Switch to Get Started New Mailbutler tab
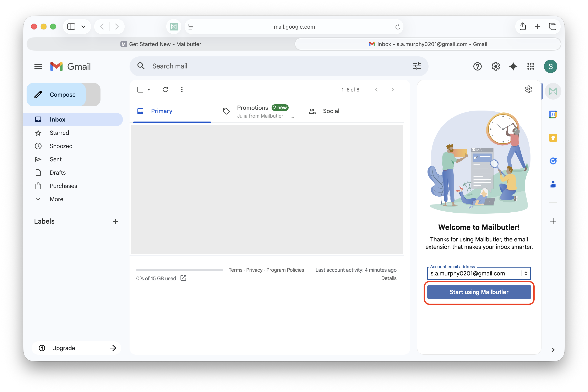 pyautogui.click(x=161, y=44)
